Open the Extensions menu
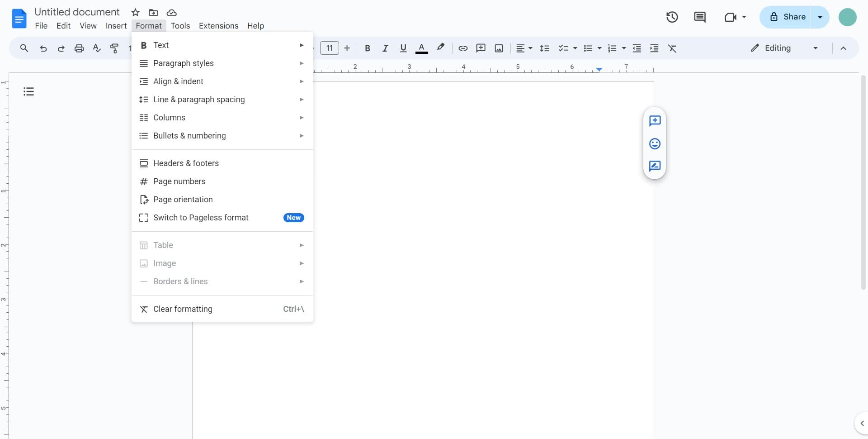The image size is (868, 439). pos(218,26)
